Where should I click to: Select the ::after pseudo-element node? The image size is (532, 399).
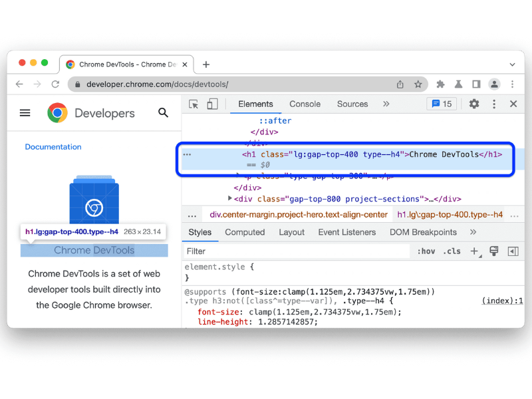pyautogui.click(x=275, y=121)
